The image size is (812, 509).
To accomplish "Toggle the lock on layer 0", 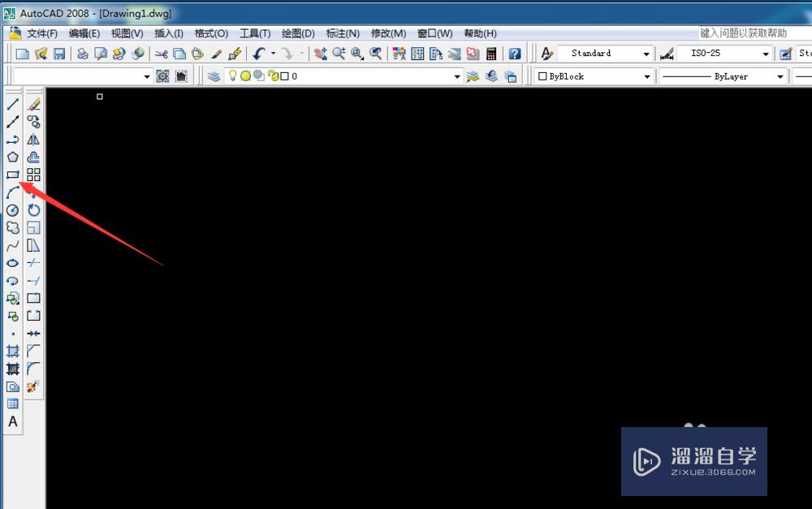I will [x=274, y=75].
